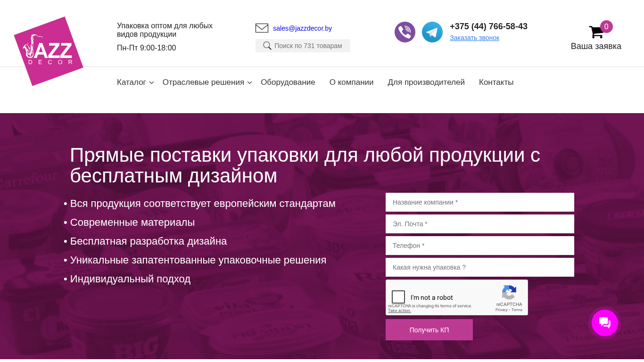Click bullet Уникальные запатентованные упаковочные решения
The width and height of the screenshot is (644, 362).
(x=195, y=260)
